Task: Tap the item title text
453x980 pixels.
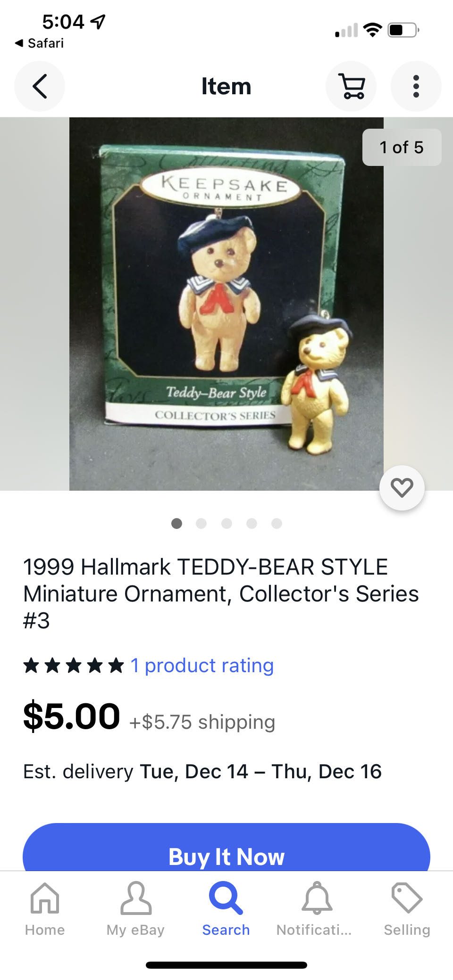Action: [221, 593]
